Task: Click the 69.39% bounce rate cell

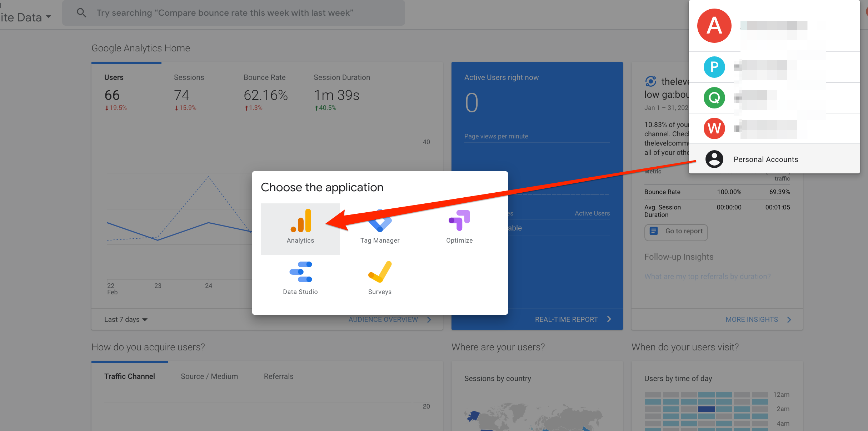Action: click(x=779, y=192)
